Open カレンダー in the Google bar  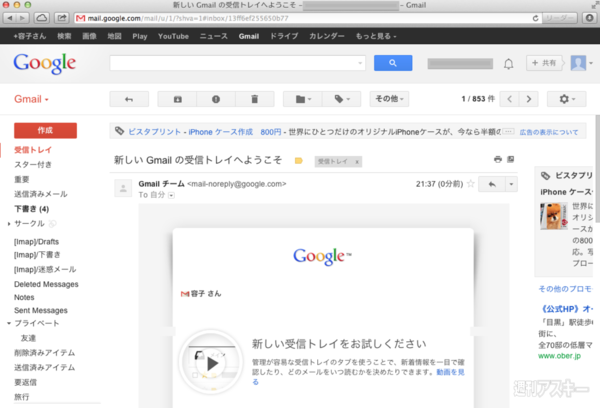pos(327,36)
